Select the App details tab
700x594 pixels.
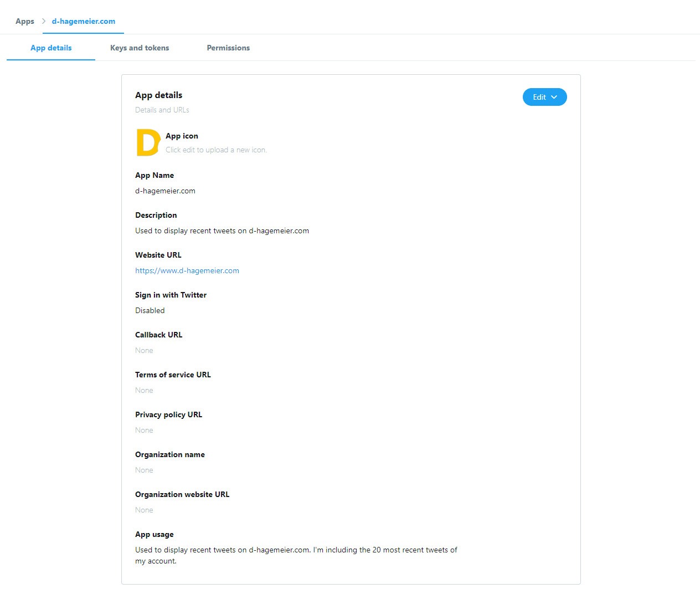tap(51, 48)
